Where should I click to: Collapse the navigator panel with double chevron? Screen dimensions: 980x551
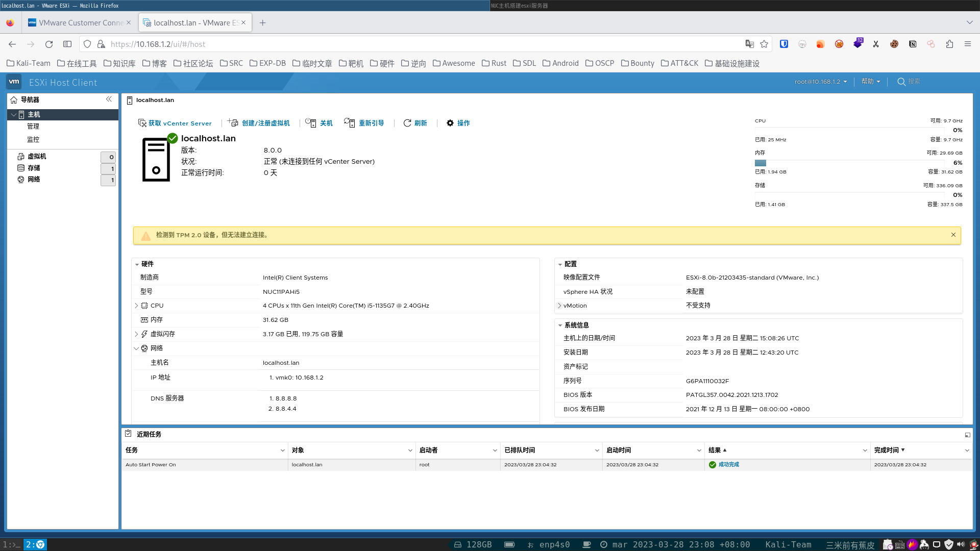109,99
